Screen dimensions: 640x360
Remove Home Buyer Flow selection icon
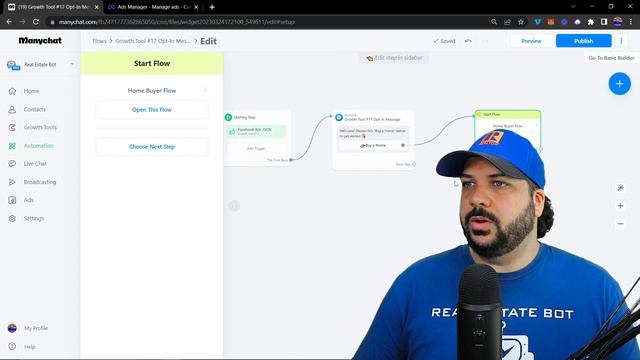[x=205, y=90]
